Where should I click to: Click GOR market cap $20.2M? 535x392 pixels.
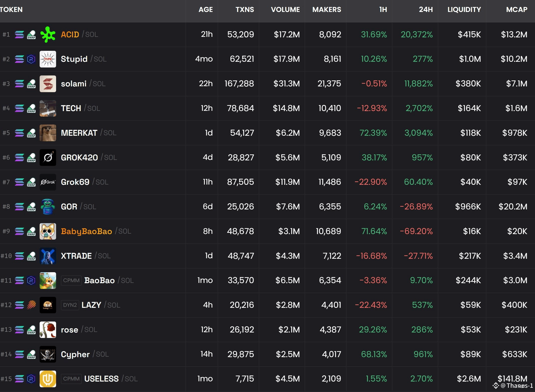[513, 207]
